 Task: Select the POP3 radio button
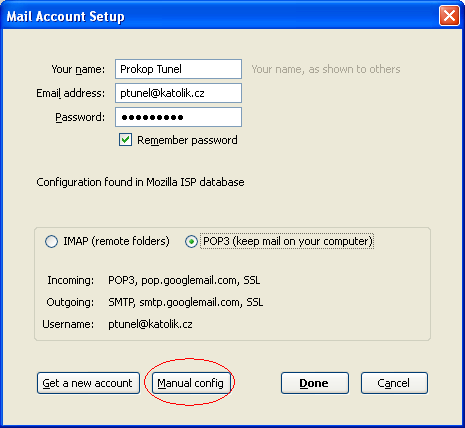pyautogui.click(x=191, y=241)
